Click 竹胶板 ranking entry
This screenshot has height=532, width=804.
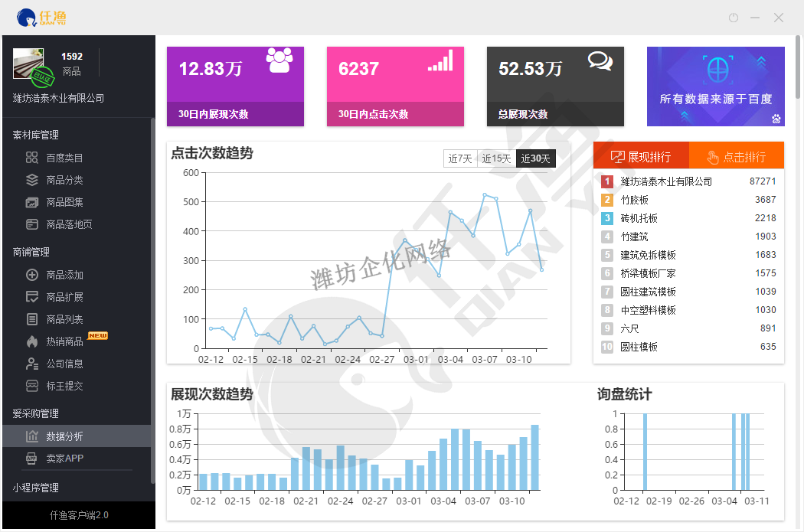pos(635,200)
